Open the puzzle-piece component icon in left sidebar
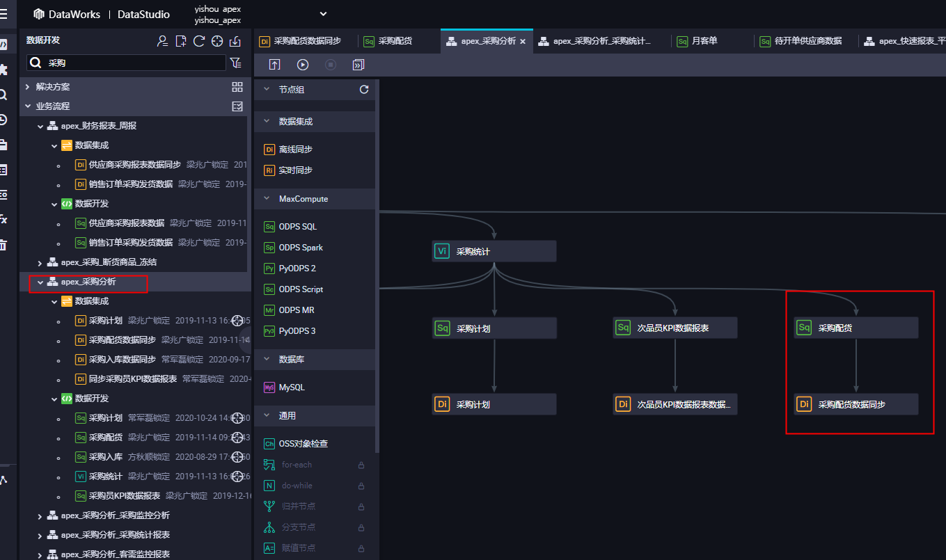Screen dimensions: 946x560 coord(3,70)
